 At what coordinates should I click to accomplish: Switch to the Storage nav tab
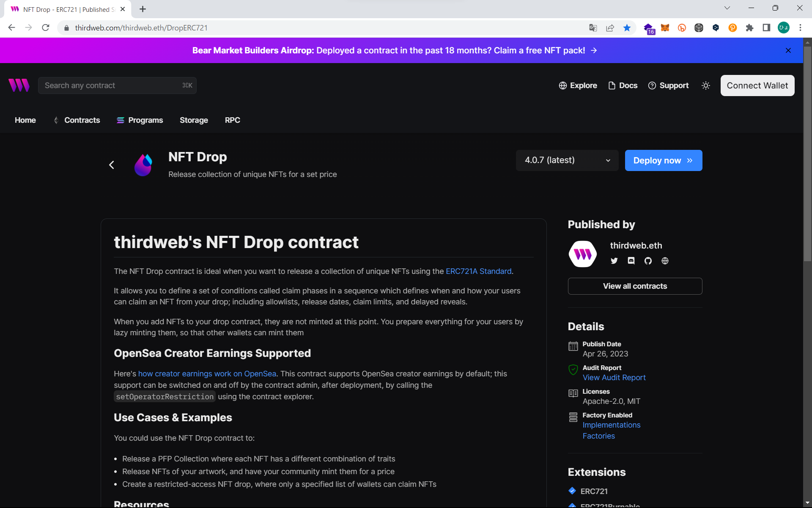tap(194, 120)
